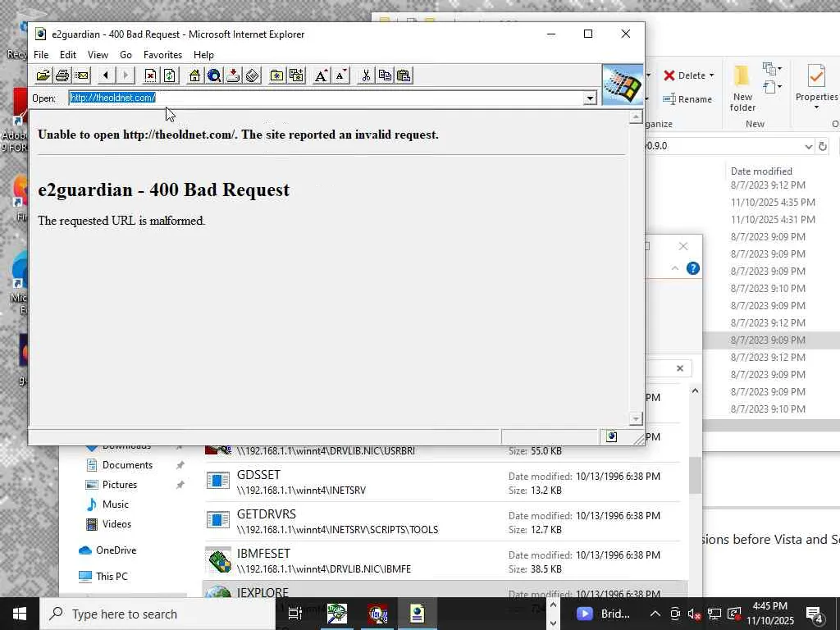The width and height of the screenshot is (840, 630).
Task: Reload page using the Refresh icon
Action: [170, 75]
